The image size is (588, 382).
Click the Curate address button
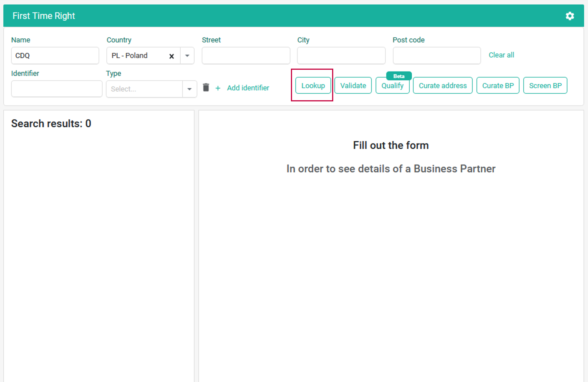(443, 85)
